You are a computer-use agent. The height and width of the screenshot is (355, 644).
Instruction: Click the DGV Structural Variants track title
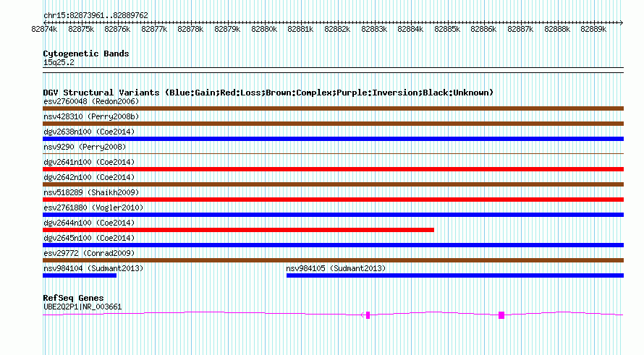pos(268,93)
